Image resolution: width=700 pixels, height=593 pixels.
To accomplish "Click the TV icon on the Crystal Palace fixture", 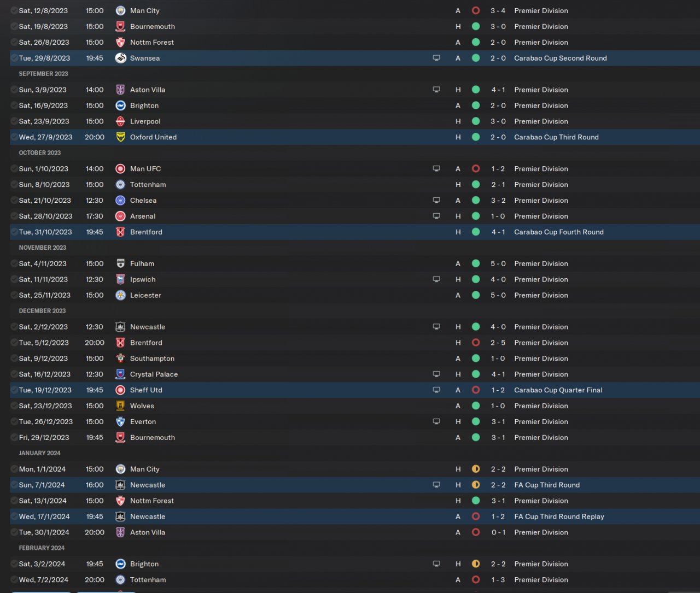I will pyautogui.click(x=436, y=374).
